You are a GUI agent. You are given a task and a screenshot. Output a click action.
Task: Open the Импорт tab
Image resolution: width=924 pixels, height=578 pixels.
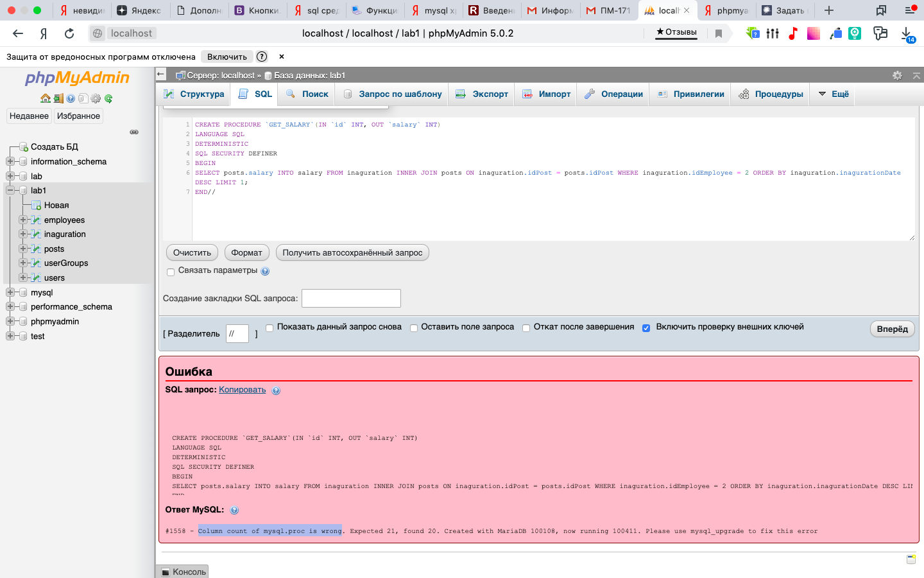coord(547,94)
